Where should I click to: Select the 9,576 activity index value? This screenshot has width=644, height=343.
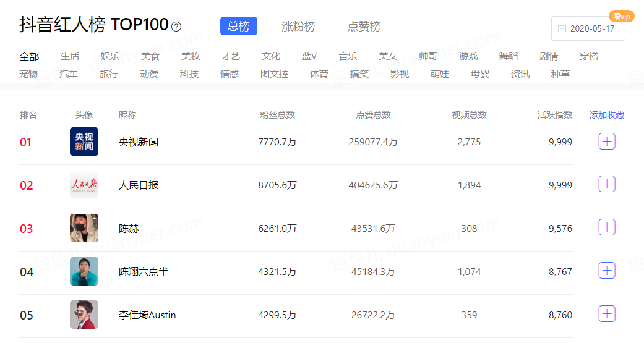tap(560, 229)
